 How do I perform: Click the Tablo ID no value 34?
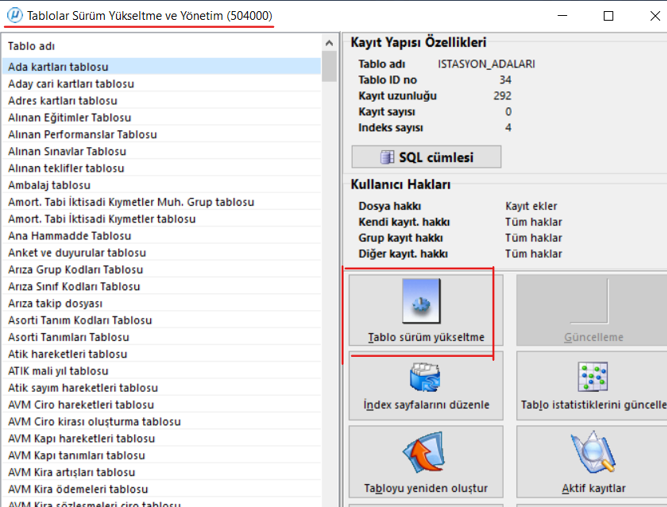point(505,80)
